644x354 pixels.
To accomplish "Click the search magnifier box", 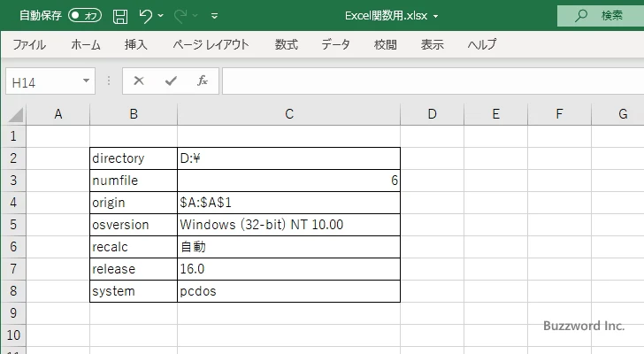I will (x=601, y=16).
